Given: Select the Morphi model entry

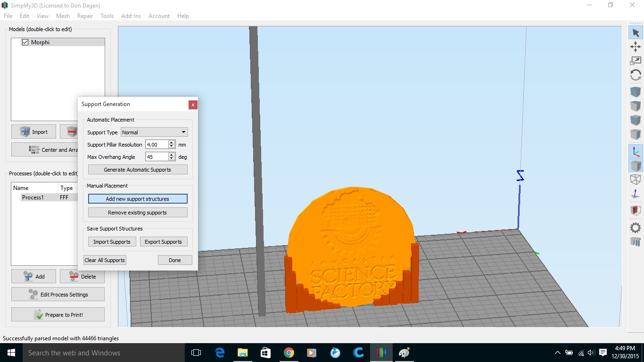Looking at the screenshot, I should pyautogui.click(x=40, y=42).
